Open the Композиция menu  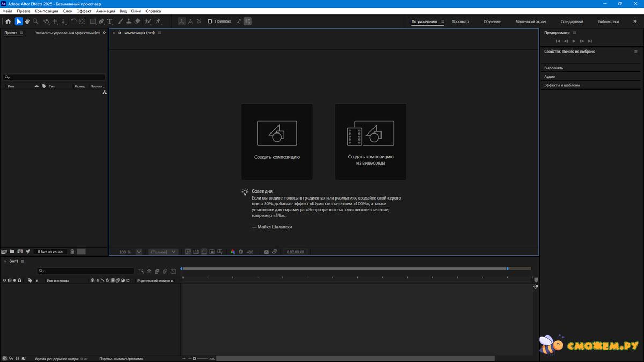pos(47,11)
